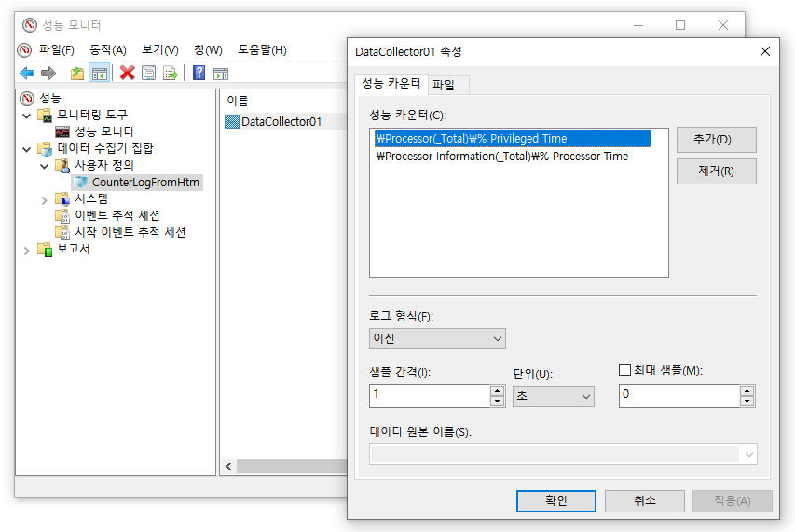Collapse the 사용자 정의 tree node
Screen dimensions: 795x532
(x=44, y=166)
